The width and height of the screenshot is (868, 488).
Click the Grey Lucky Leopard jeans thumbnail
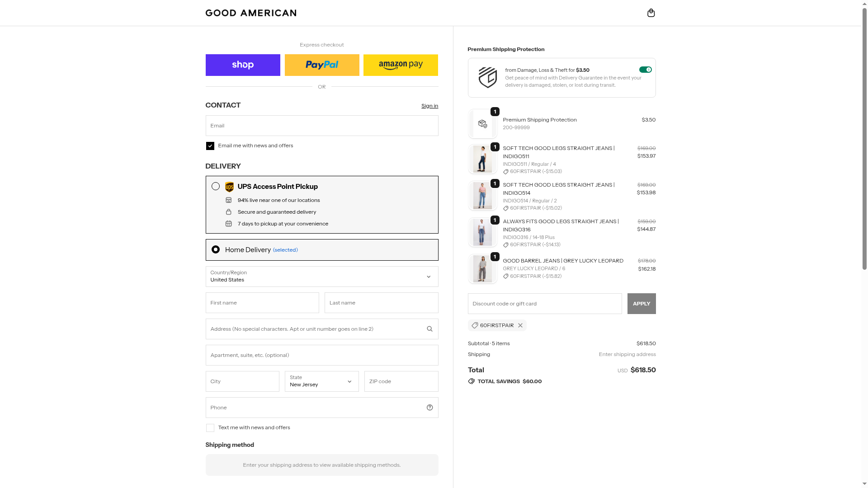(x=482, y=269)
